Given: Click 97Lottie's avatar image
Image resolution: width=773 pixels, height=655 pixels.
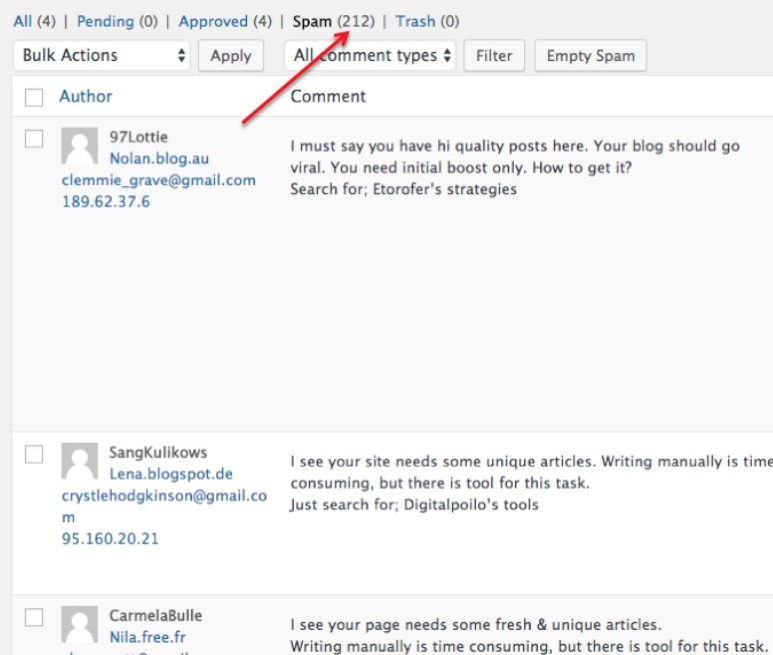Looking at the screenshot, I should coord(80,146).
